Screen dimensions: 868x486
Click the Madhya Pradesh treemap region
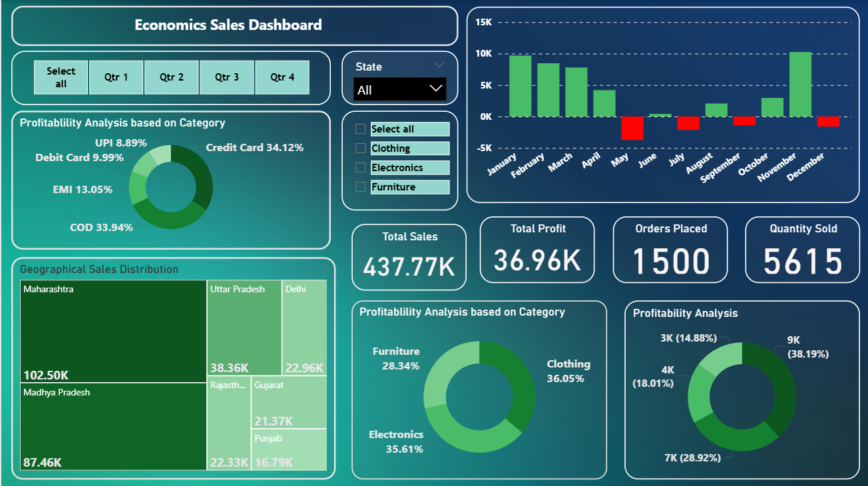click(112, 426)
